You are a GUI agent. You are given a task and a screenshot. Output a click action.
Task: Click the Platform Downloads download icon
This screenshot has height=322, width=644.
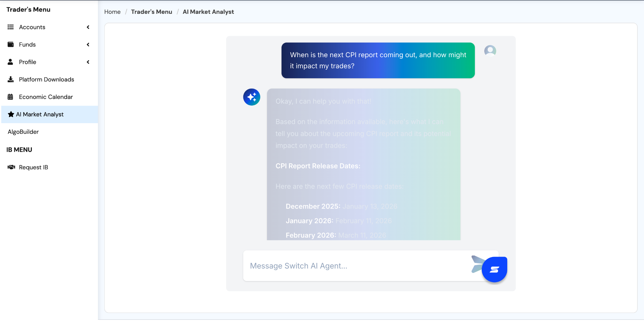11,79
